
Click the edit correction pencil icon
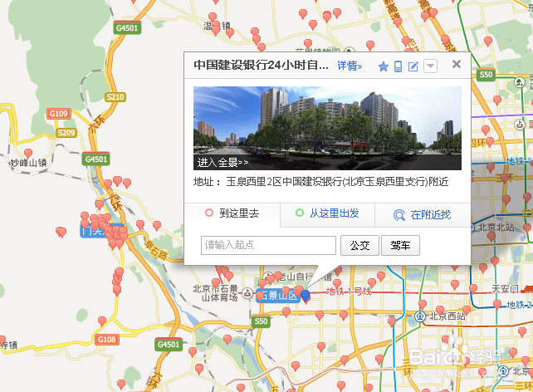pos(413,66)
